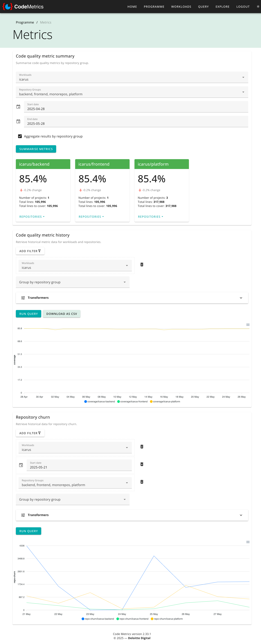261x644 pixels.
Task: Click ADD FILTER in Repository churn
Action: [x=30, y=433]
